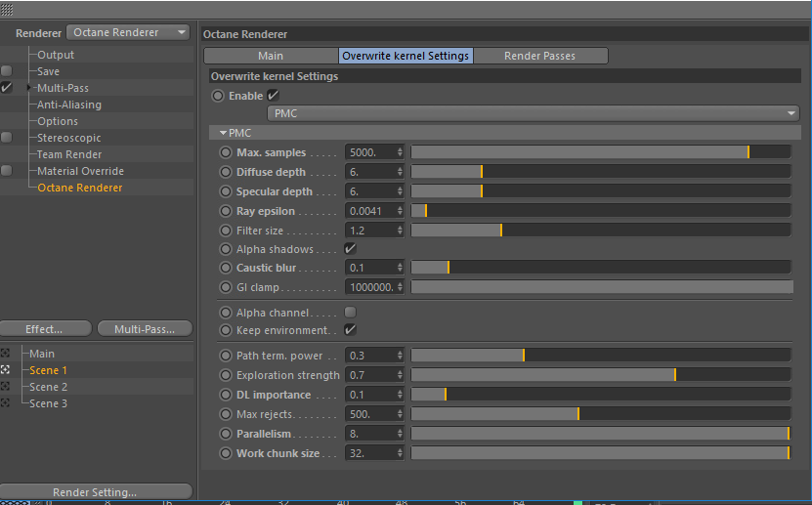Click the animation dot next to Max. samples
Image resolution: width=812 pixels, height=505 pixels.
tap(226, 152)
